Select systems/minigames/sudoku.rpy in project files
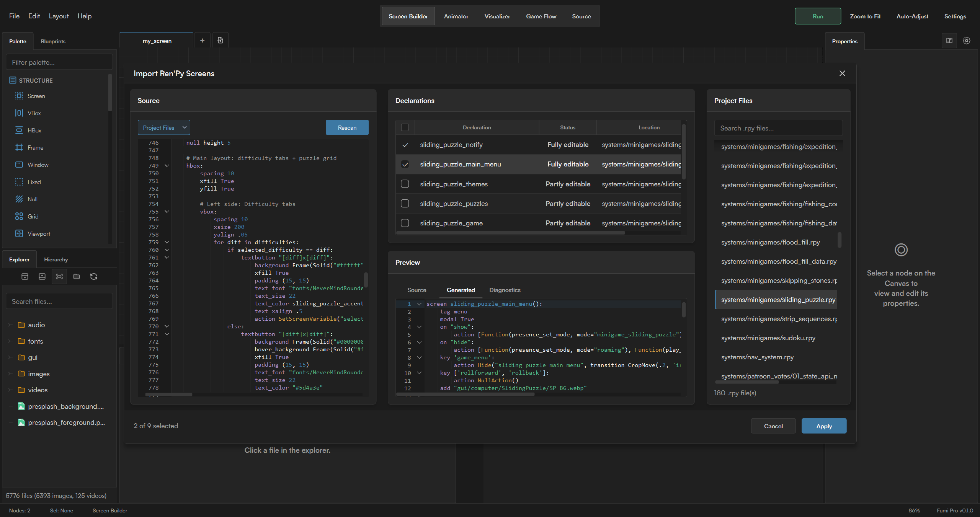This screenshot has width=980, height=517. [x=776, y=338]
